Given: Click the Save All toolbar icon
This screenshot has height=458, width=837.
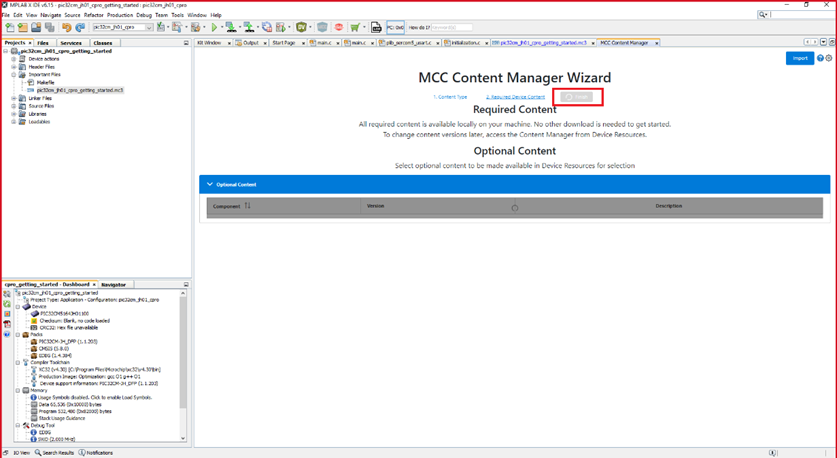Looking at the screenshot, I should point(50,28).
